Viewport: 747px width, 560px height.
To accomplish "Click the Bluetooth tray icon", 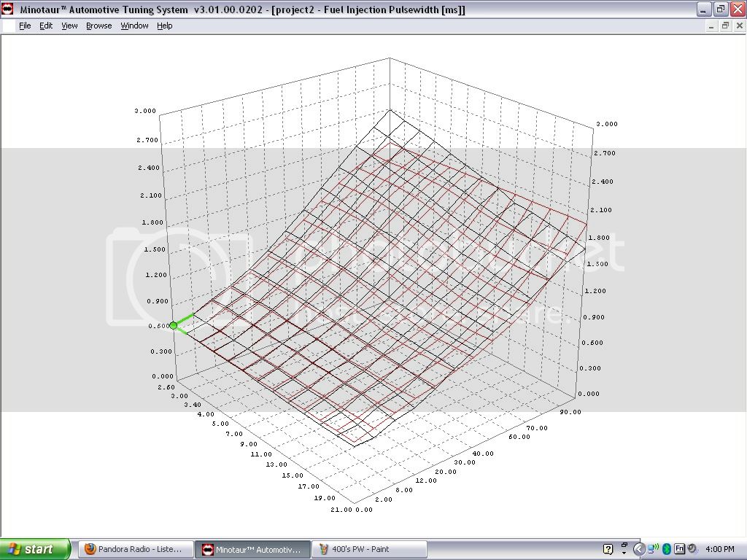I will click(x=667, y=549).
